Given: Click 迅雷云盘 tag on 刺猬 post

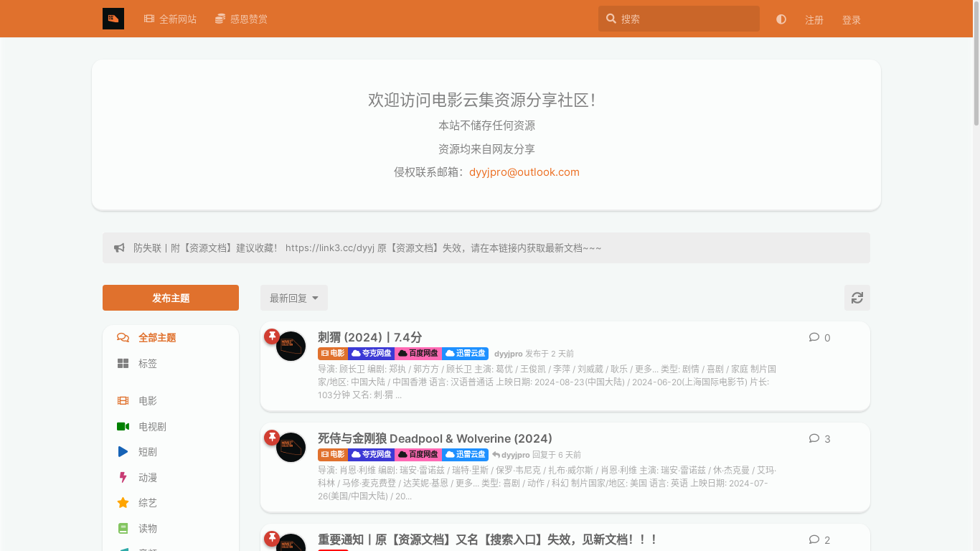Looking at the screenshot, I should [x=465, y=354].
